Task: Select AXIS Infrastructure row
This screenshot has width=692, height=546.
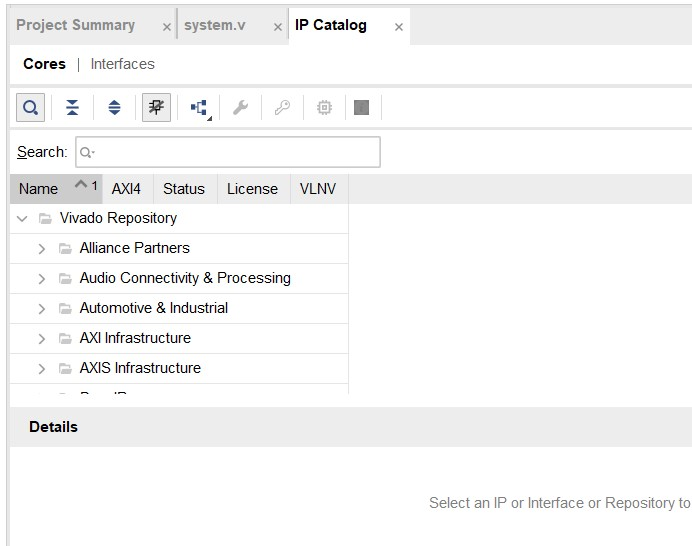Action: pyautogui.click(x=179, y=369)
